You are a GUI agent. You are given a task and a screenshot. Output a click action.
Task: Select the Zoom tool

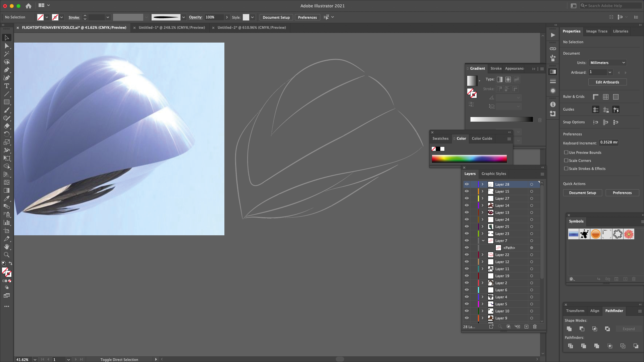(x=7, y=255)
